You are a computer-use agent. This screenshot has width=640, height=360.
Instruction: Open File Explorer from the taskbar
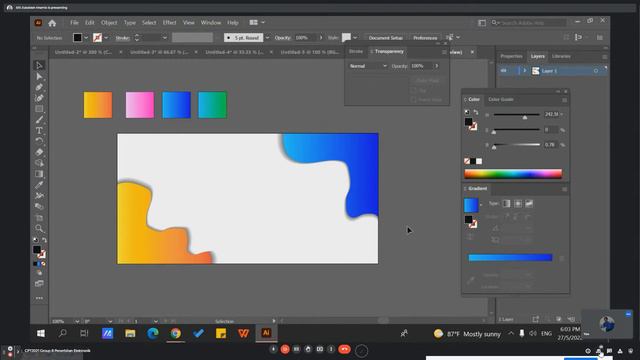point(130,333)
